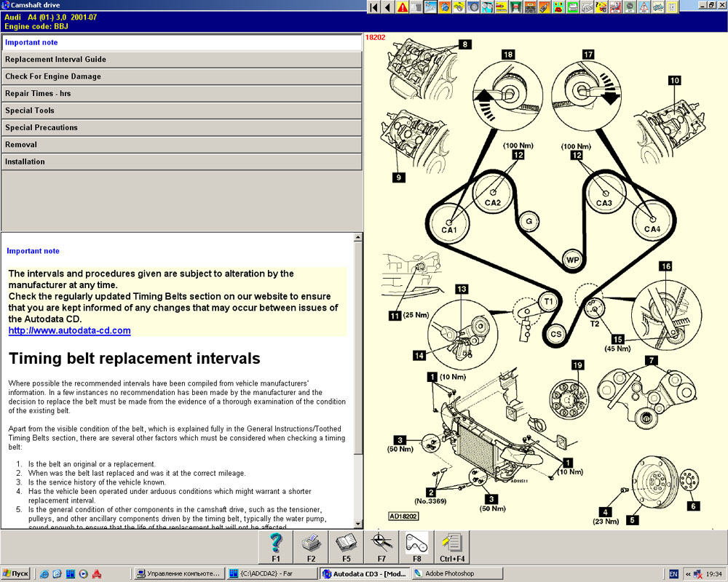Click the Special Precautions bar
Viewport: 728px width, 582px height.
click(181, 127)
